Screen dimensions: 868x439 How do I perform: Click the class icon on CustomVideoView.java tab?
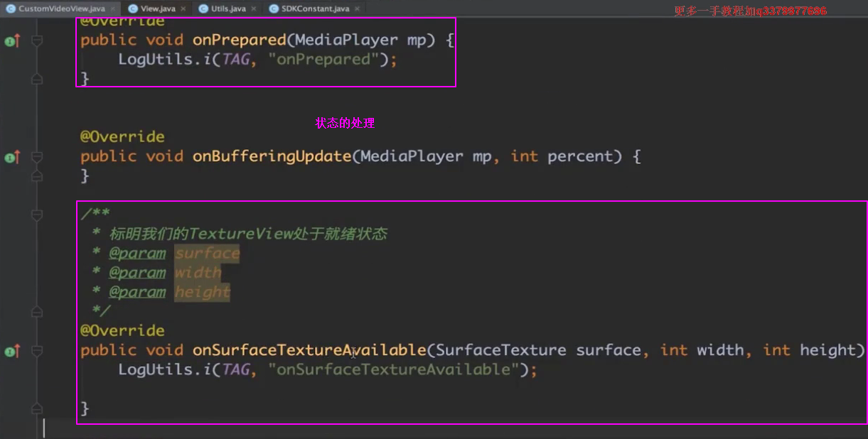click(11, 9)
